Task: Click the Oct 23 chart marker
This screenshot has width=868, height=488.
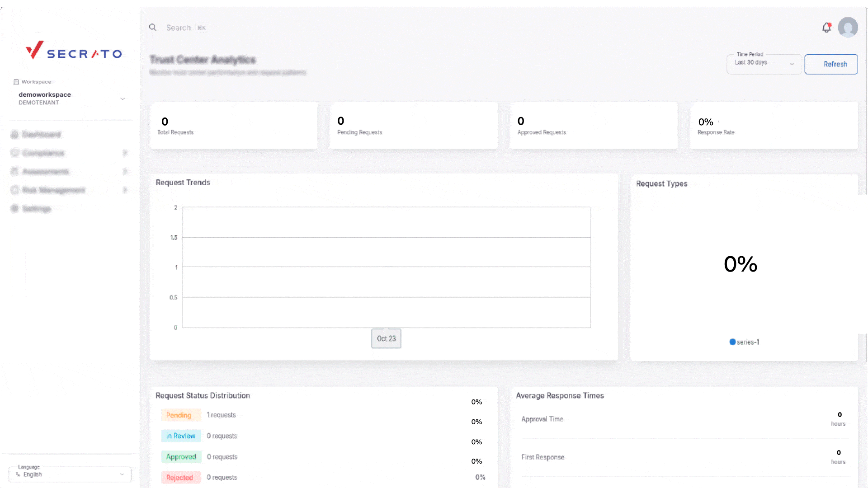Action: [386, 338]
